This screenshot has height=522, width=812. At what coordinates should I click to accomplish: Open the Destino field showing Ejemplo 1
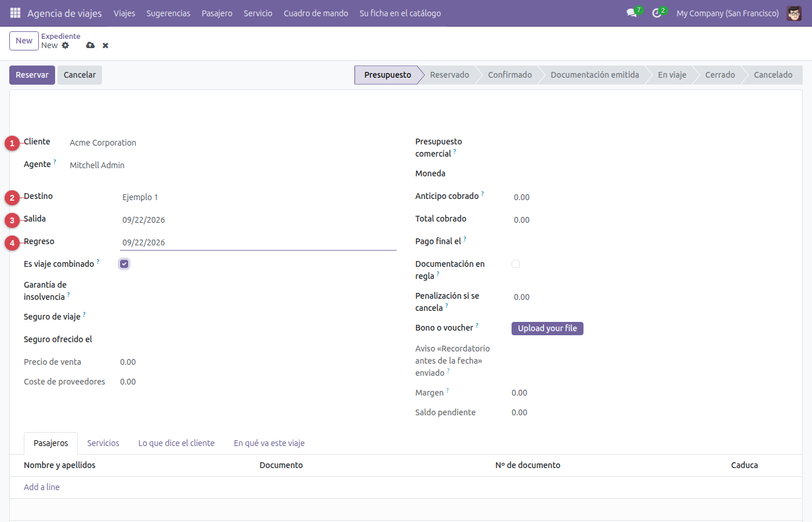pyautogui.click(x=258, y=197)
